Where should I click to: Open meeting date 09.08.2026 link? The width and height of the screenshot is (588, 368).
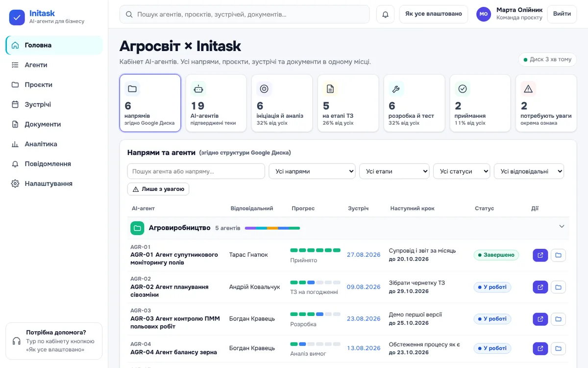point(364,287)
